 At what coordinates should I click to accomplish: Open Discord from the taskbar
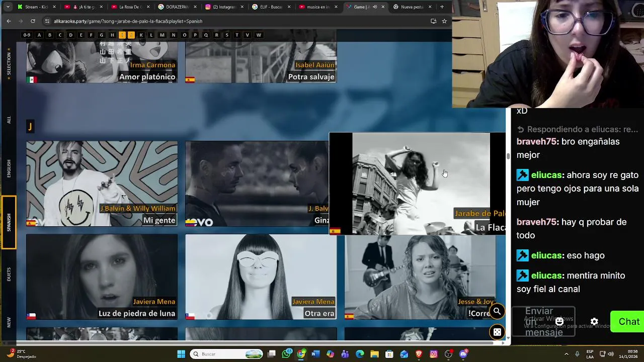pos(463,354)
